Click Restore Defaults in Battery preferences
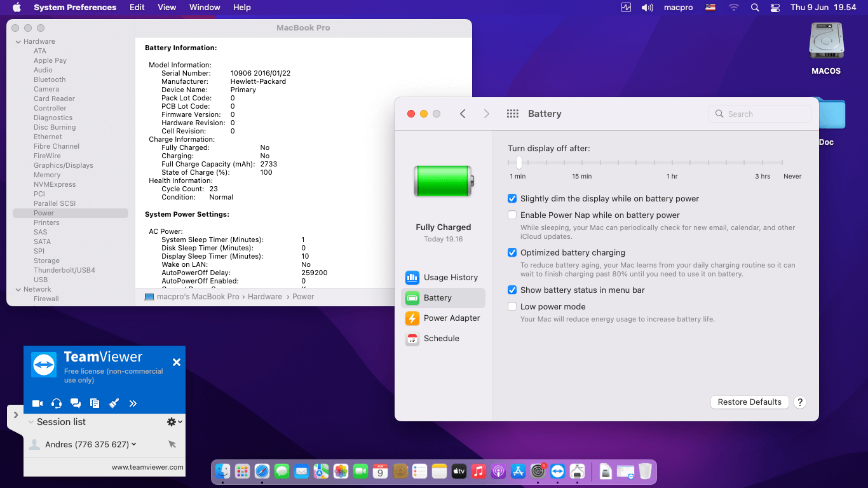This screenshot has height=488, width=868. click(750, 402)
